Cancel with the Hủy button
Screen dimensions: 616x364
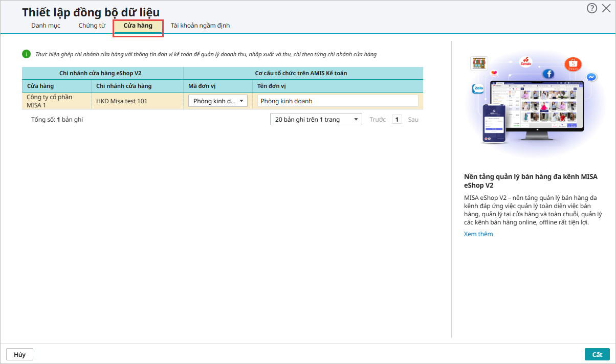click(19, 354)
